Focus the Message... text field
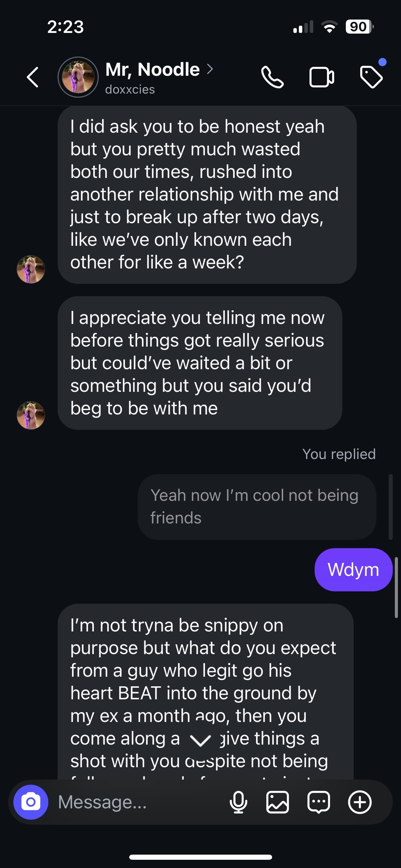The image size is (401, 868). pos(137,802)
